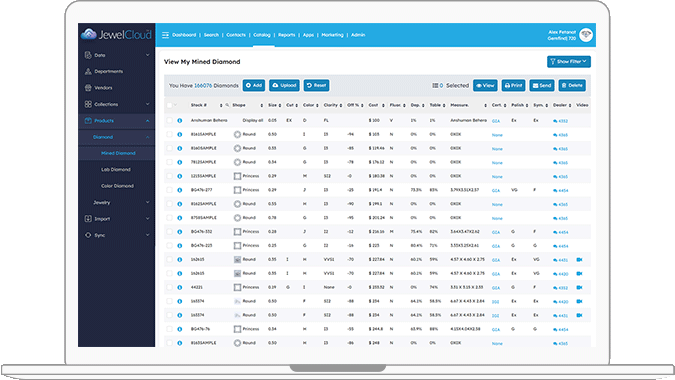Open the user profile diamond avatar
This screenshot has height=380, width=675.
click(x=585, y=35)
